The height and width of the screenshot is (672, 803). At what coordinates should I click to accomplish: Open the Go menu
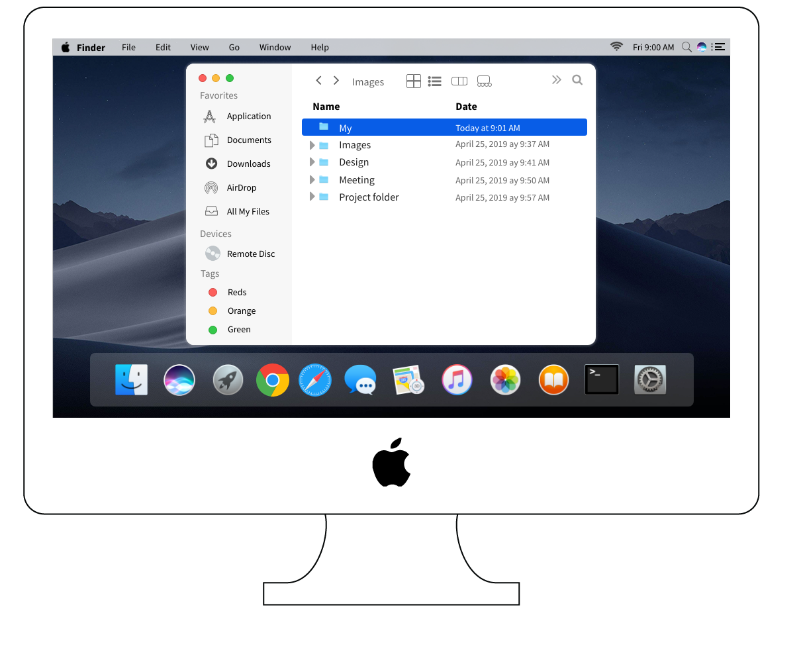234,47
